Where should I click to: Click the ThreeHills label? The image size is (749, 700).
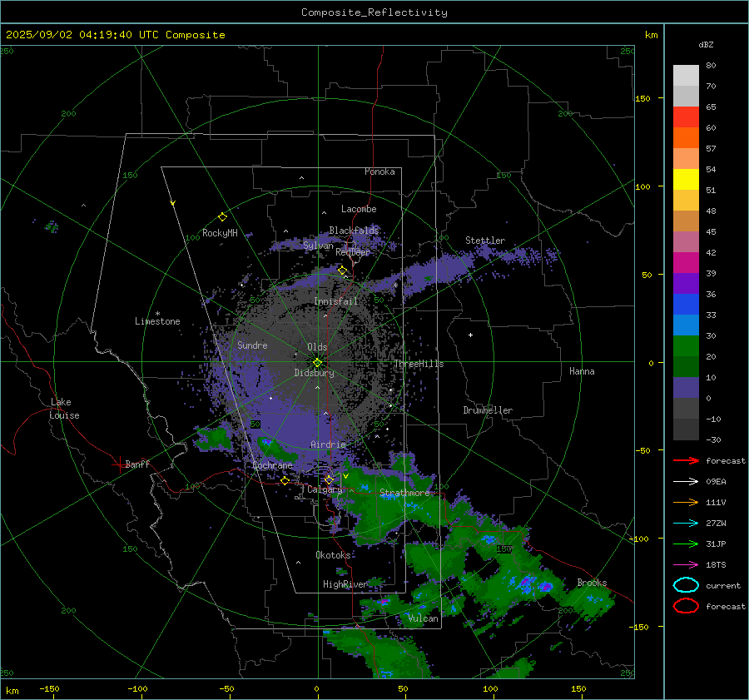coord(419,364)
